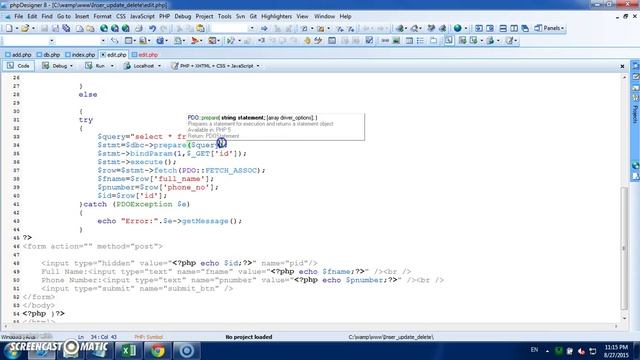640x360 pixels.
Task: Toggle the Code view button
Action: click(18, 66)
